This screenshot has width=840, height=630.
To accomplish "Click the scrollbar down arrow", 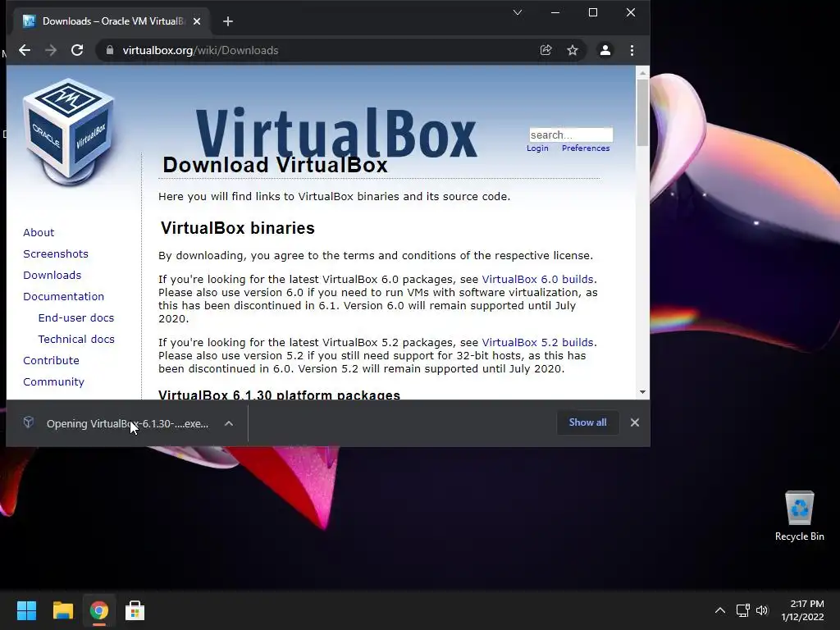I will 642,393.
